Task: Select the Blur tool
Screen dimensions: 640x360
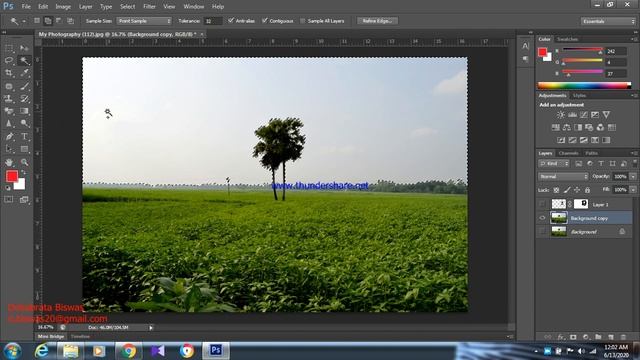Action: pos(9,123)
